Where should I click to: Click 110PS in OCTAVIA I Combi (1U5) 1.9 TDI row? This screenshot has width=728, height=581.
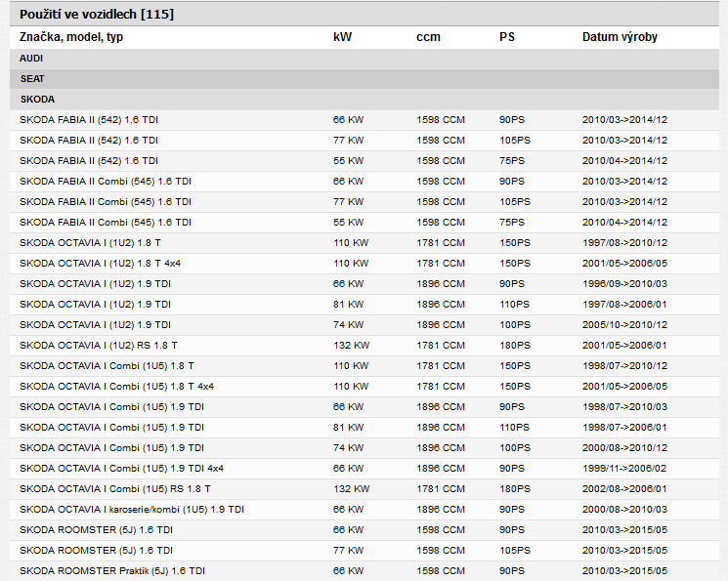(514, 428)
